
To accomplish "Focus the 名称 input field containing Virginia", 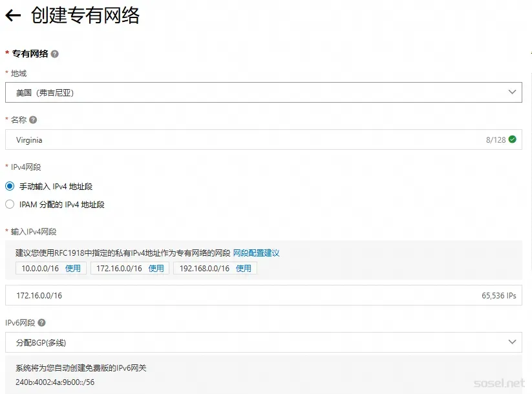I will coord(264,140).
